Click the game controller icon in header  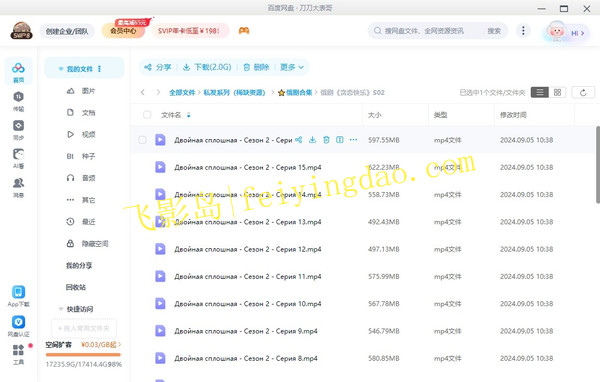pos(244,31)
